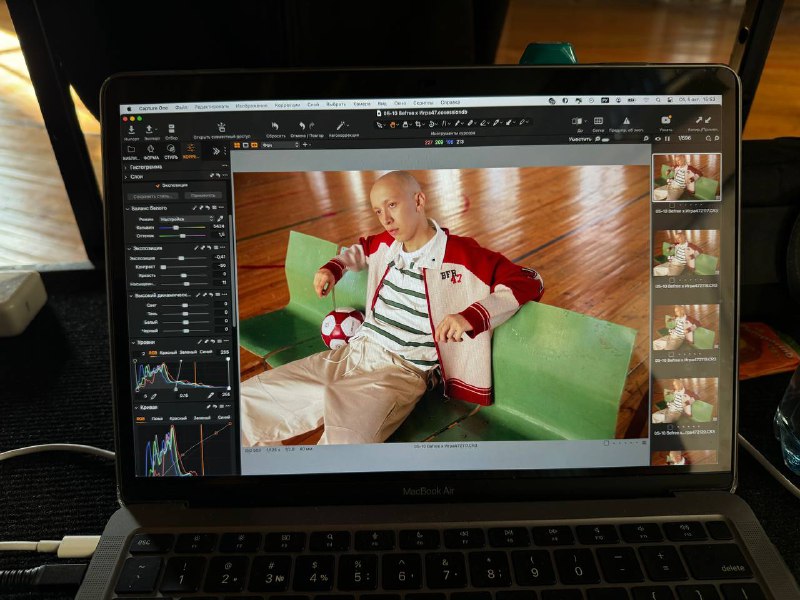Select the Красный channel in Levels

tap(168, 353)
